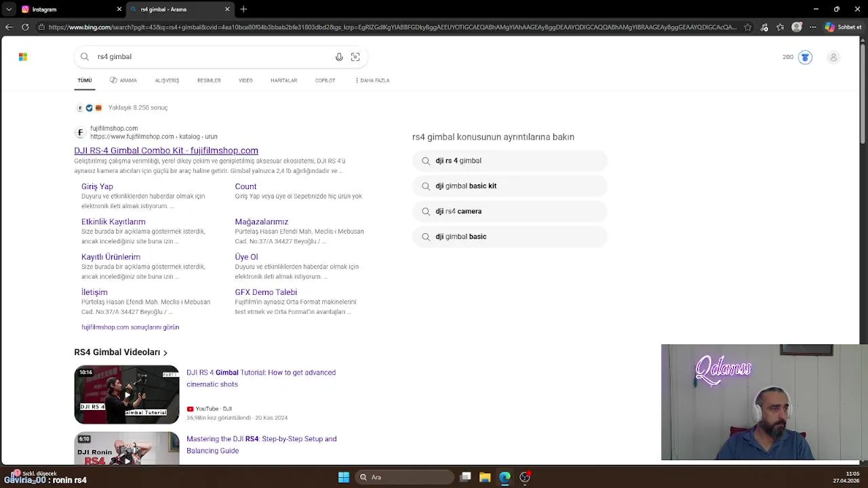The image size is (868, 488).
Task: Click the browser address bar URL
Action: [392, 27]
